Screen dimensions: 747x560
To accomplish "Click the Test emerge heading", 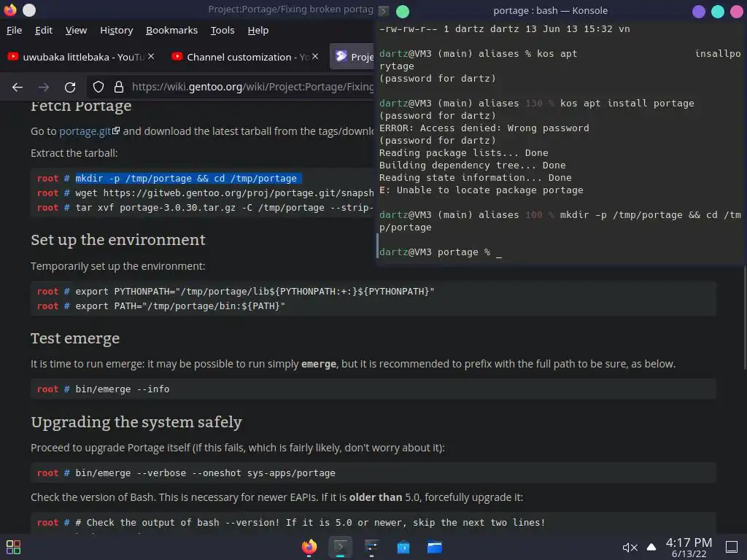I will tap(75, 338).
